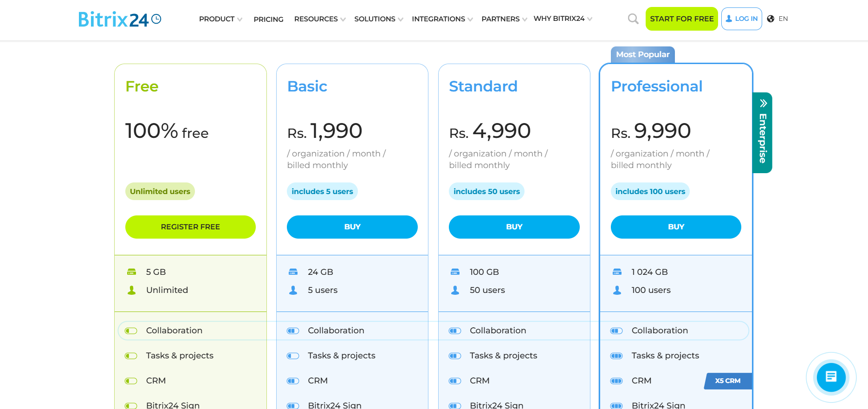Toggle CRM switch in Standard plan
This screenshot has width=868, height=409.
[x=455, y=381]
